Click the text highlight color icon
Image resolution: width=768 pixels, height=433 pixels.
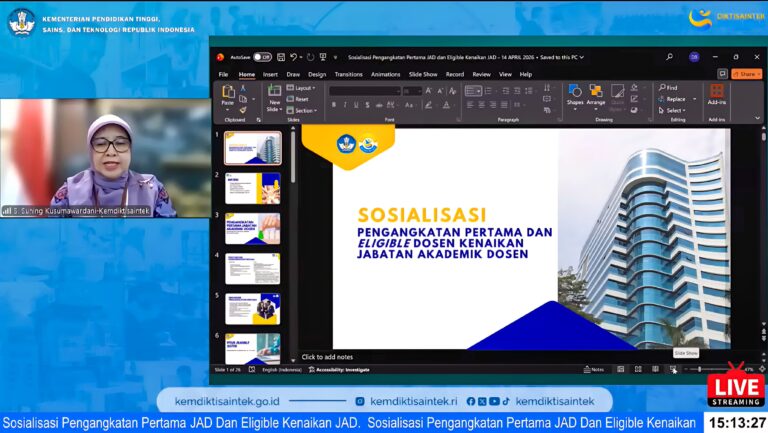pyautogui.click(x=429, y=105)
